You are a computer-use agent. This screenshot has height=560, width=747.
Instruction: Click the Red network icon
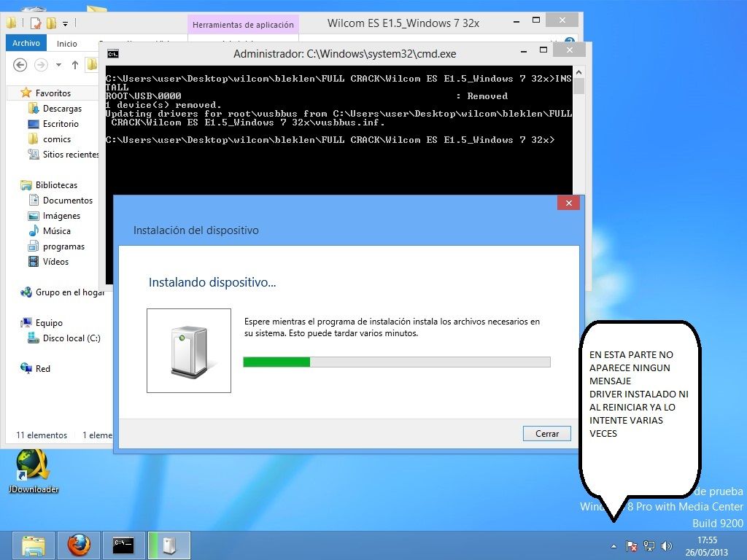click(x=26, y=368)
